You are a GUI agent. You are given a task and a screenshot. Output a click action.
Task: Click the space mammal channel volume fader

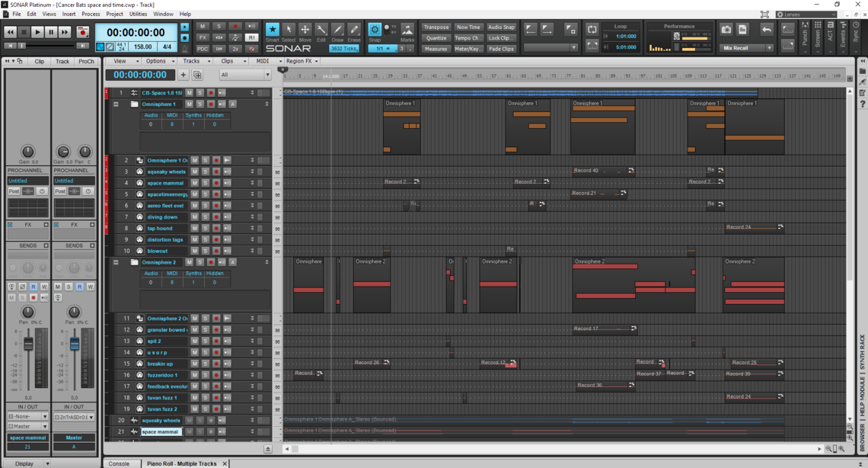(27, 344)
